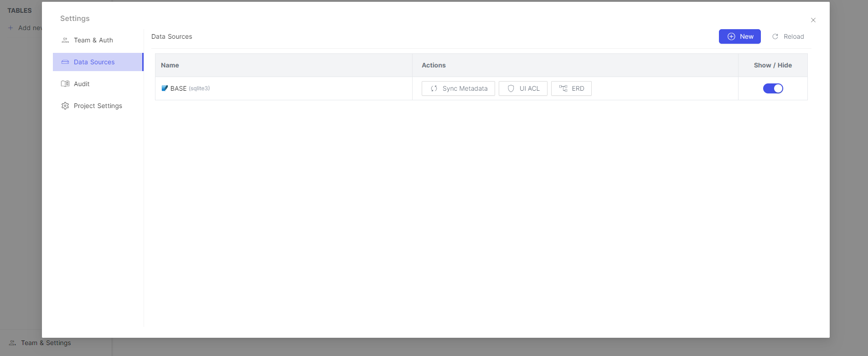Click the Reload circular arrow icon
This screenshot has height=356, width=868.
(775, 36)
